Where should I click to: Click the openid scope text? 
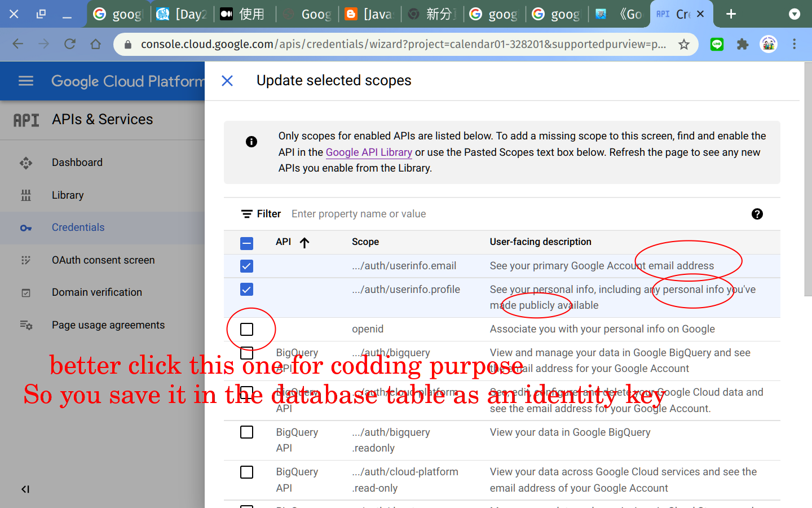(x=368, y=329)
